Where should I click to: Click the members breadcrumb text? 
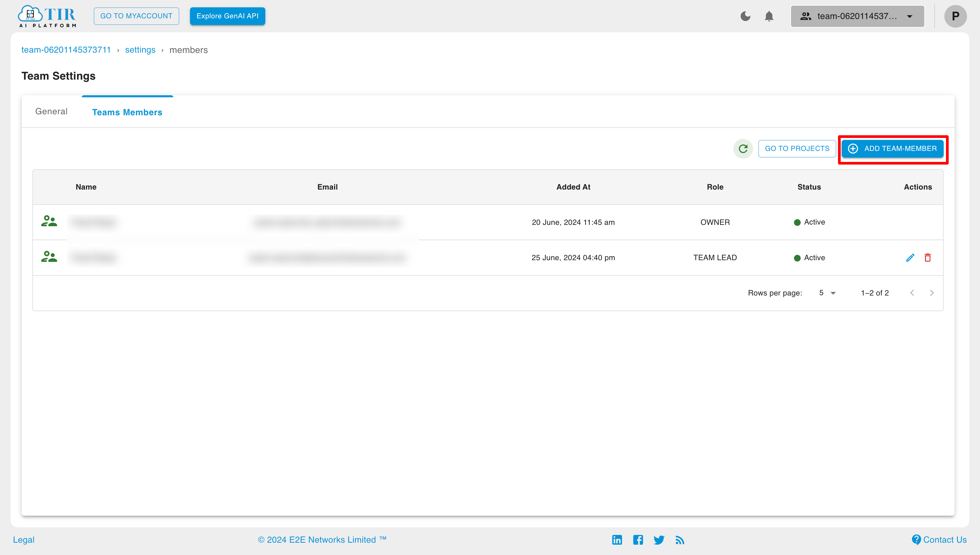(188, 50)
